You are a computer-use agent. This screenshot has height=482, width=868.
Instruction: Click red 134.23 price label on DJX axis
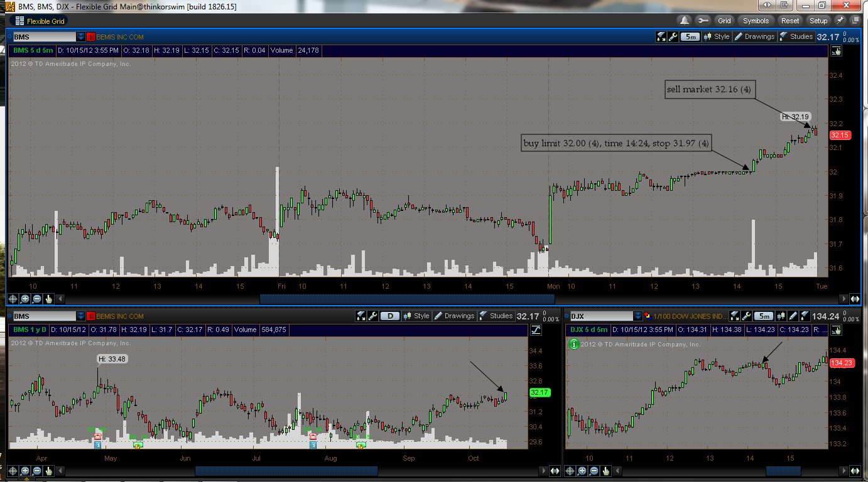point(841,363)
